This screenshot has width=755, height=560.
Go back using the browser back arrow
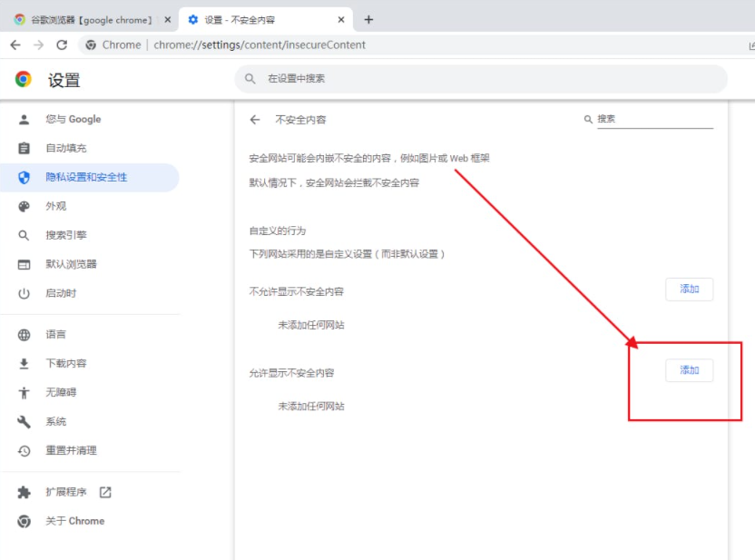coord(15,45)
